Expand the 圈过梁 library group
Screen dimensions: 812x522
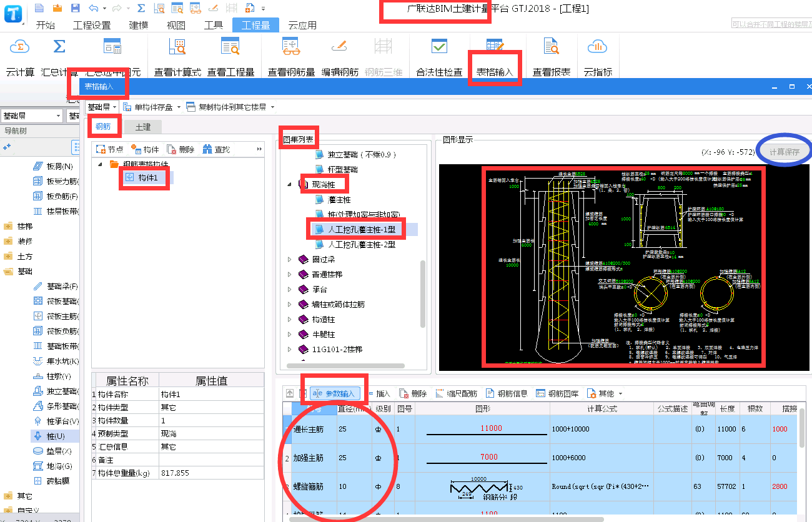click(289, 259)
